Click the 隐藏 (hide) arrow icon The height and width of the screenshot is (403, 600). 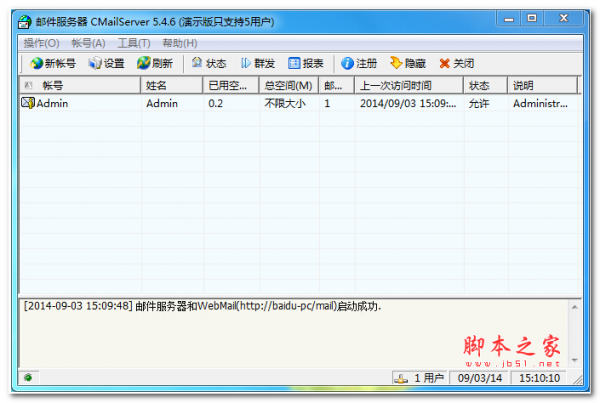pyautogui.click(x=396, y=63)
